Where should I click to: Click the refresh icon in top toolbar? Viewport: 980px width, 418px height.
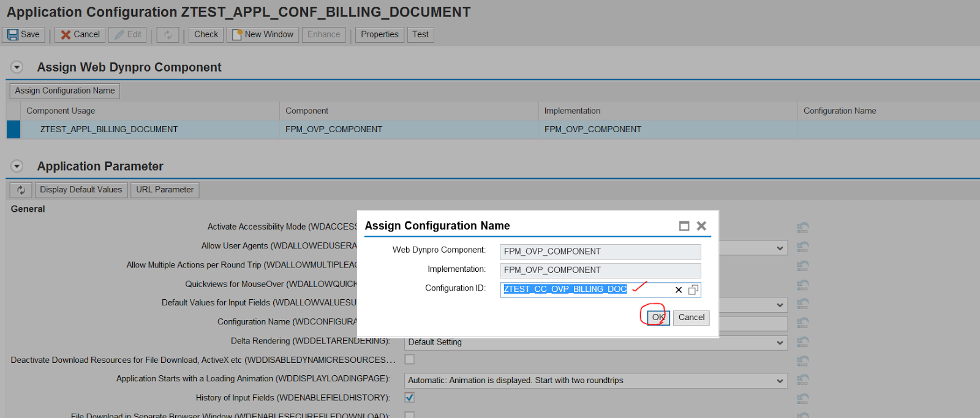pyautogui.click(x=168, y=35)
